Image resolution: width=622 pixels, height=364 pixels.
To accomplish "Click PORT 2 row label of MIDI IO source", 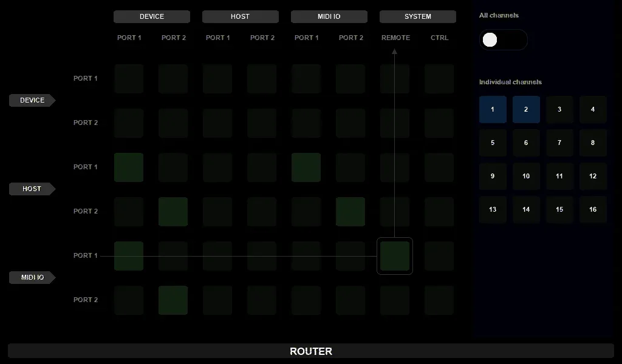I will click(x=85, y=300).
